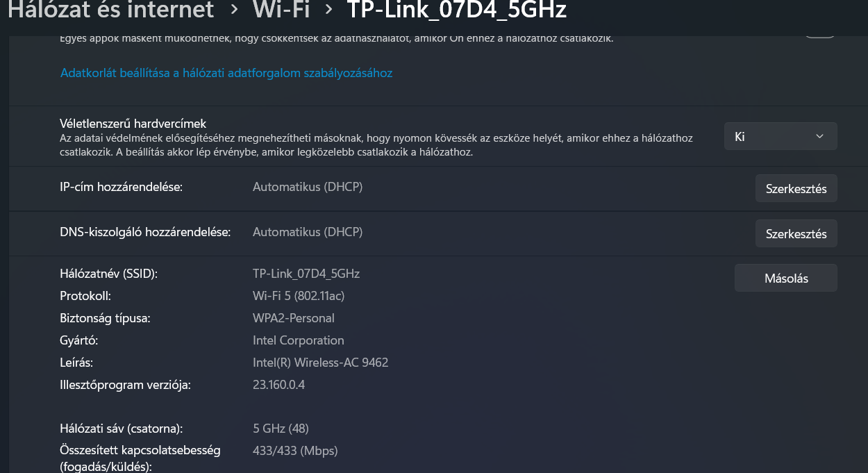
Task: Select the SSID value TP-Link_07D4_5GHz in properties
Action: [x=306, y=274]
